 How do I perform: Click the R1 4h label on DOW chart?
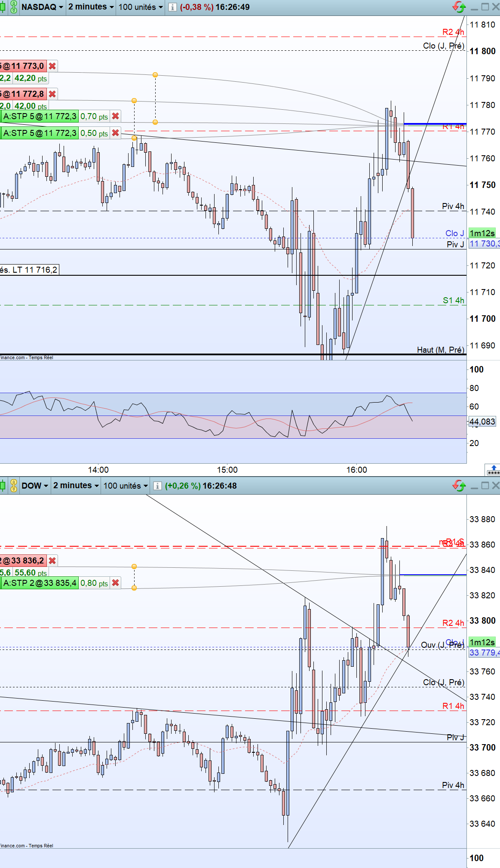tap(453, 706)
